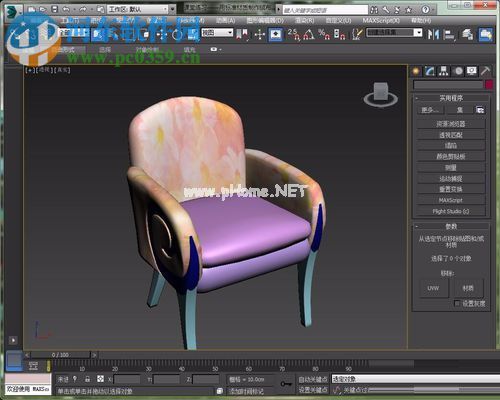This screenshot has width=500, height=400.
Task: Open the named selection sets dropdown
Action: point(394,33)
